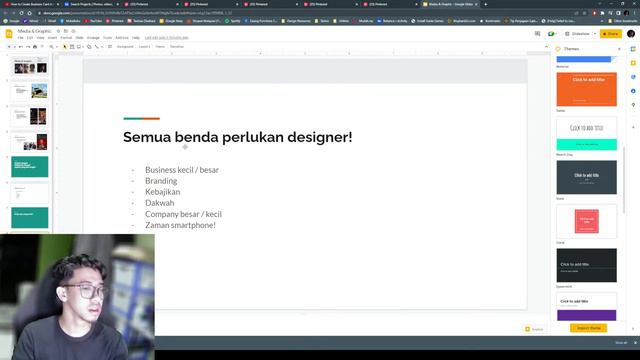
Task: Click the add comment toolbar icon
Action: click(x=110, y=47)
